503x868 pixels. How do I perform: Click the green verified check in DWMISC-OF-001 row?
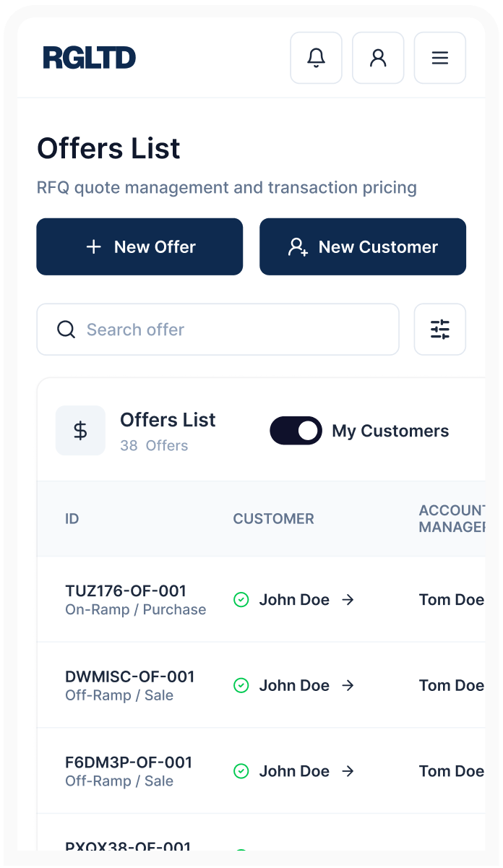pyautogui.click(x=241, y=685)
